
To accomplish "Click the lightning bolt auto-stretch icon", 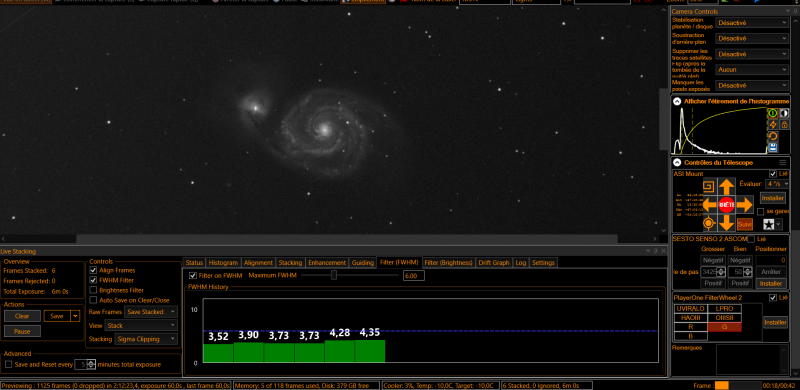I will point(772,125).
